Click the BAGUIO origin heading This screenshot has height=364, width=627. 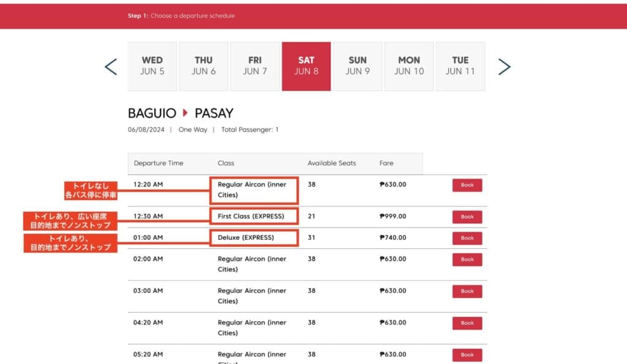(152, 113)
